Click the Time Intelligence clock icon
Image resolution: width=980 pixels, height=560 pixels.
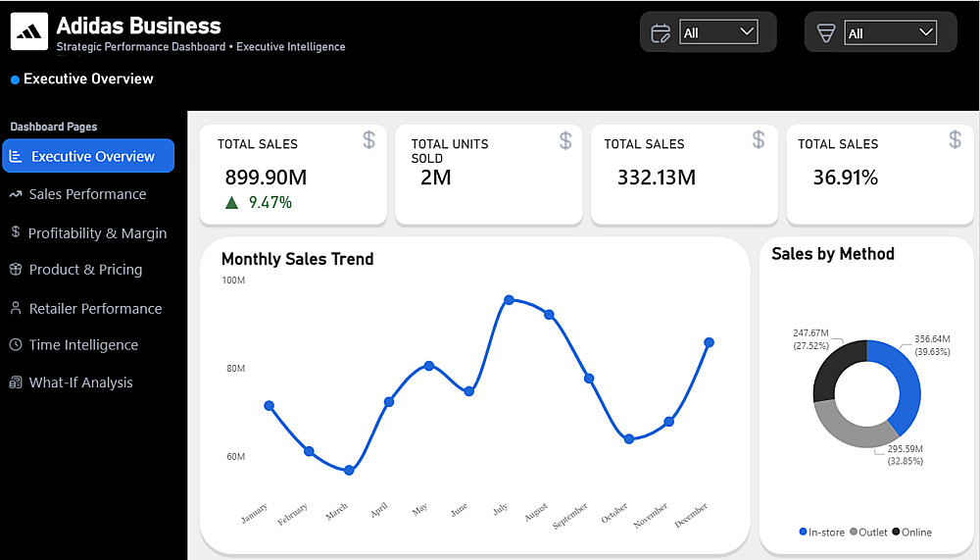pos(16,344)
